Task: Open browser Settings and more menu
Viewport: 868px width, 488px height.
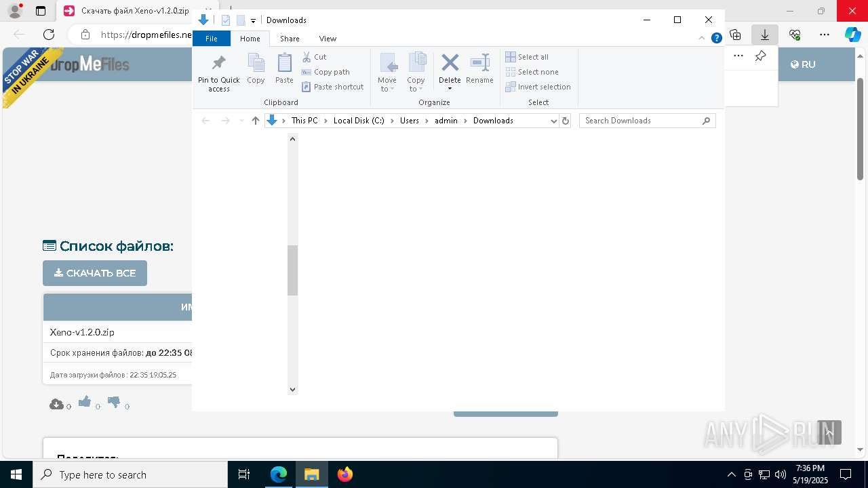Action: click(x=825, y=35)
